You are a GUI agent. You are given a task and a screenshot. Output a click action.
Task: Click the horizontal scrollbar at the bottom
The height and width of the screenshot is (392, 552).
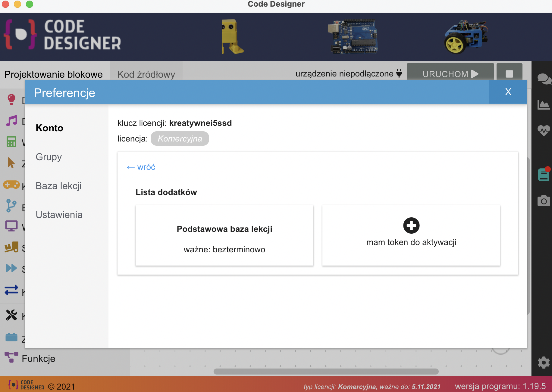pyautogui.click(x=325, y=372)
